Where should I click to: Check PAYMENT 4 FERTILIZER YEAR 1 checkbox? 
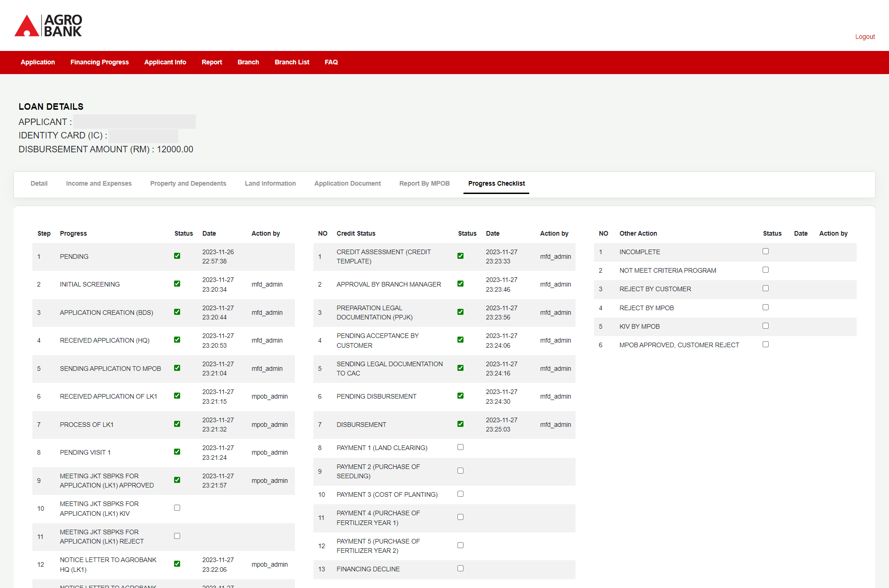click(x=460, y=517)
